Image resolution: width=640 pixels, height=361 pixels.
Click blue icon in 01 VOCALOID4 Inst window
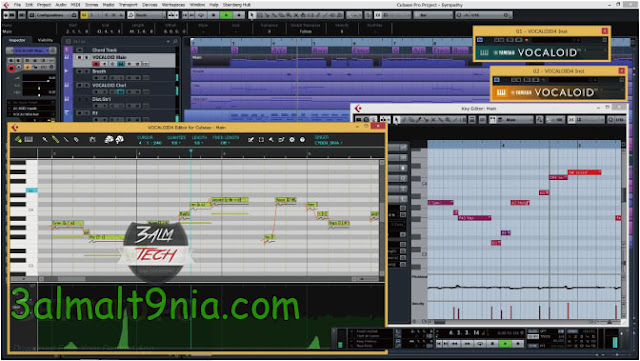[x=480, y=40]
